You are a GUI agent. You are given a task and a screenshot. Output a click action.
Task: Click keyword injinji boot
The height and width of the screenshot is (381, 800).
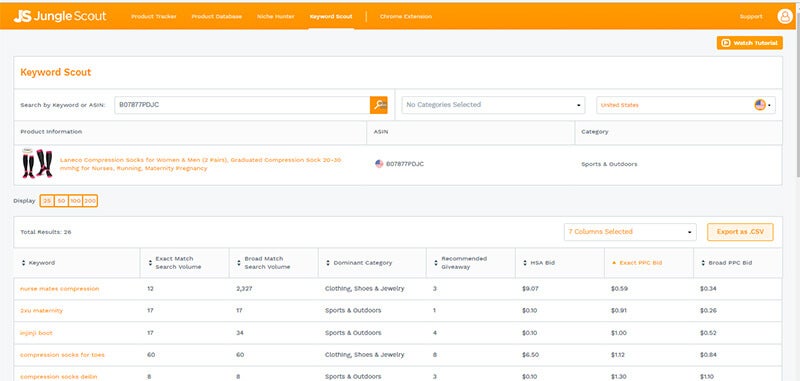point(36,333)
